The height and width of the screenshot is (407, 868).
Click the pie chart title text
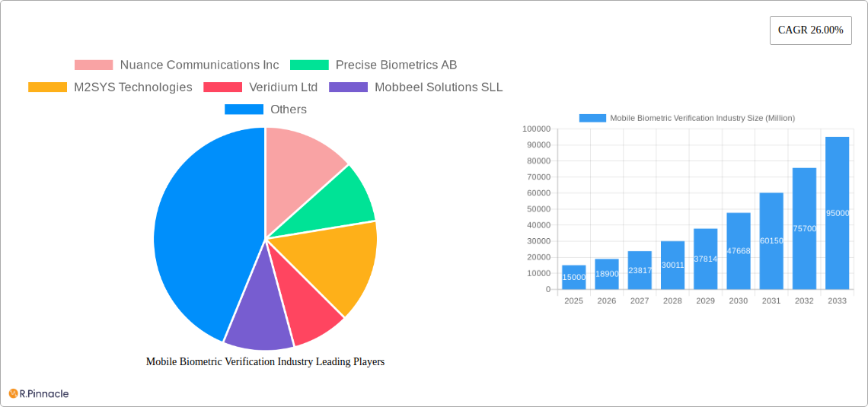point(265,361)
